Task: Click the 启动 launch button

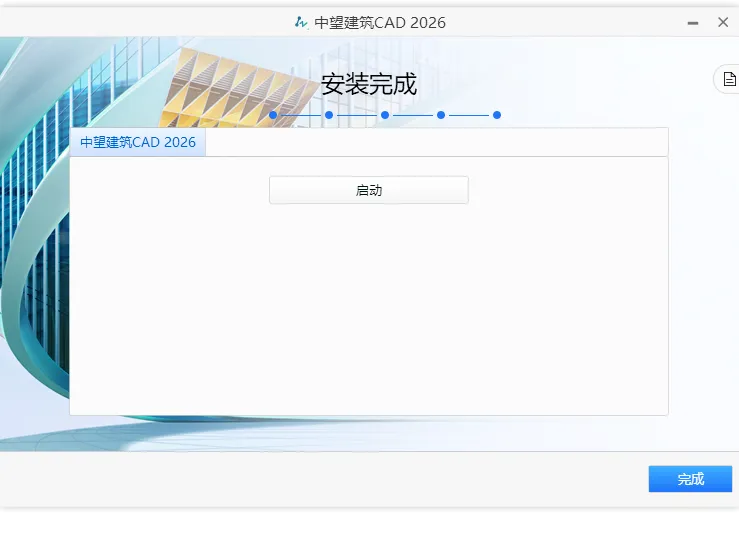Action: pyautogui.click(x=369, y=190)
